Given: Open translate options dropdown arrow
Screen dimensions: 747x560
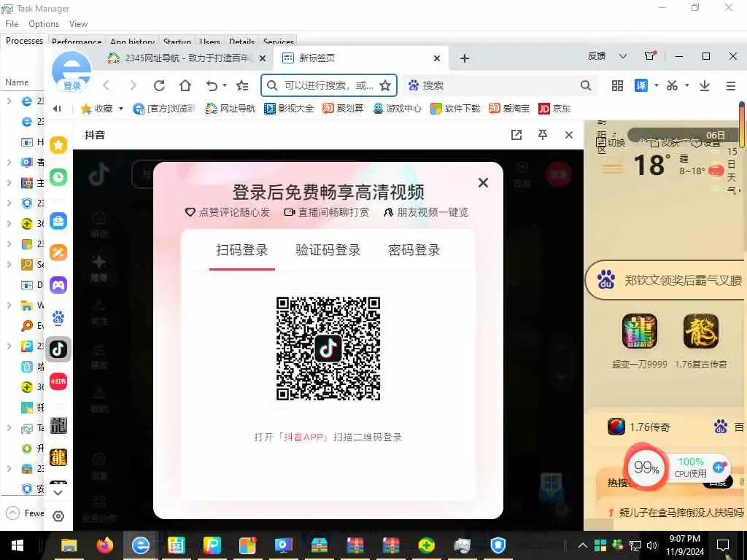Looking at the screenshot, I should [x=657, y=86].
